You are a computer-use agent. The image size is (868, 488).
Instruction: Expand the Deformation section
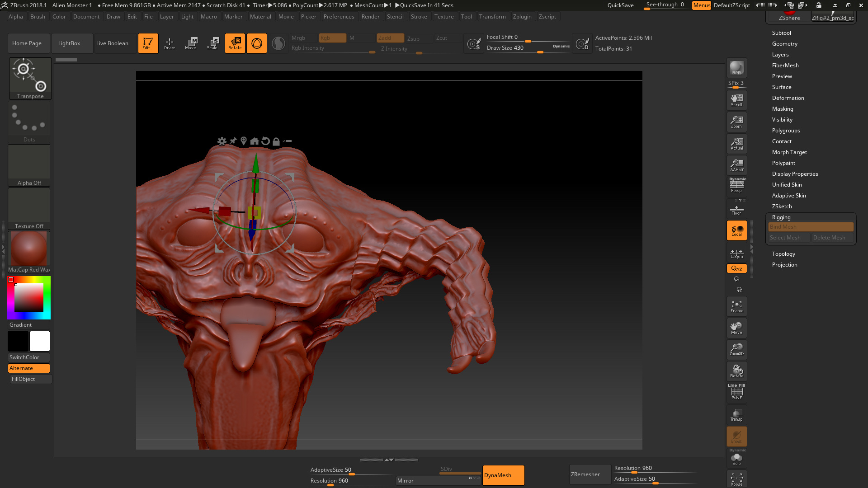[788, 98]
